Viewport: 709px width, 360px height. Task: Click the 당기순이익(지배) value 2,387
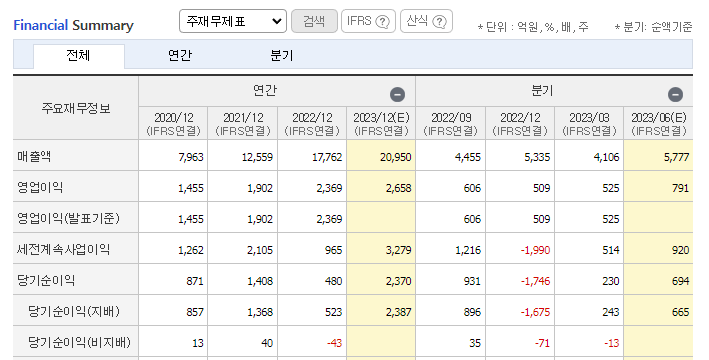[x=398, y=312]
